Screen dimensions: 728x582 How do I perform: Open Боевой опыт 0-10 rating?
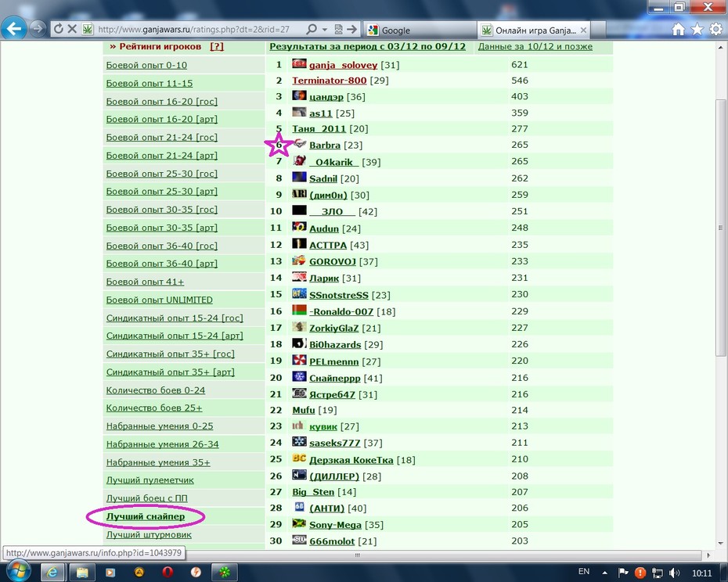[x=146, y=65]
